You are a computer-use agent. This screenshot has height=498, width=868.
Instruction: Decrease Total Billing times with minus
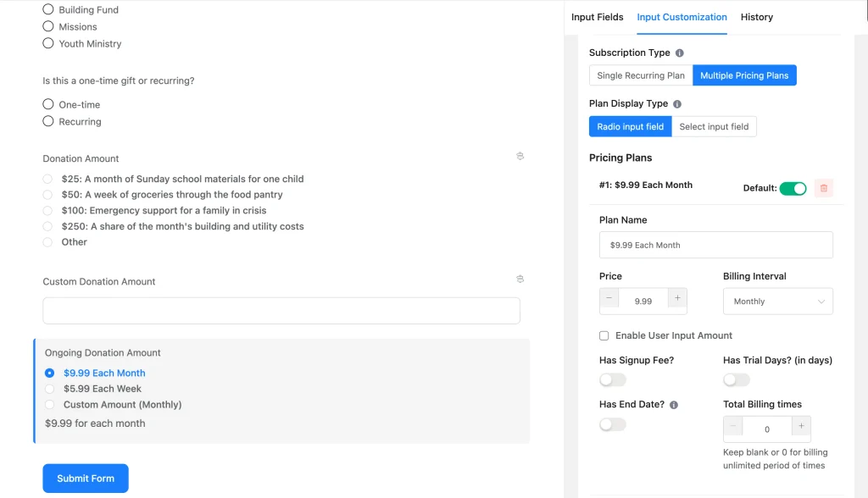point(733,427)
